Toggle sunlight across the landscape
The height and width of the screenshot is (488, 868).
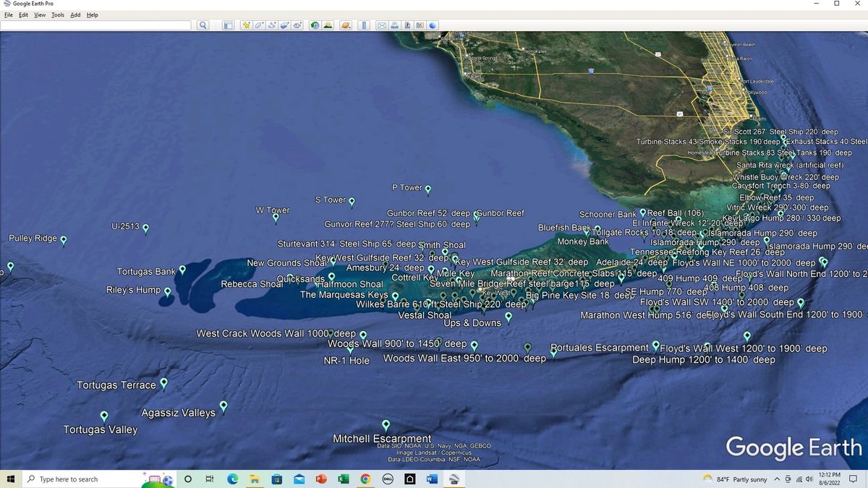(x=327, y=25)
